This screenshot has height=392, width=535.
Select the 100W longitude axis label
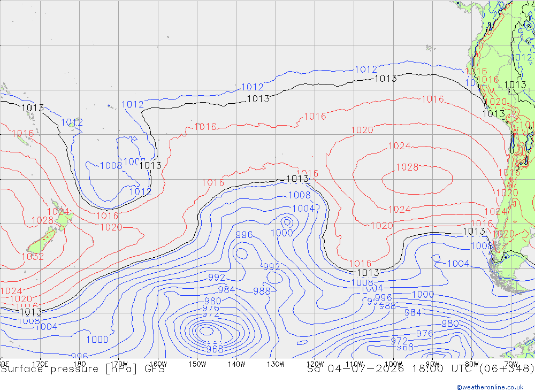pyautogui.click(x=393, y=364)
